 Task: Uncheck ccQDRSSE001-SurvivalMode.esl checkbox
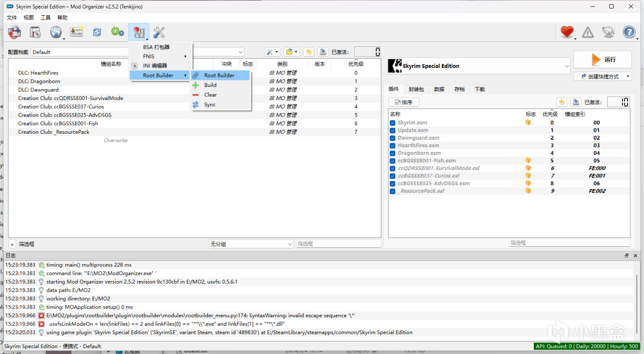(392, 168)
